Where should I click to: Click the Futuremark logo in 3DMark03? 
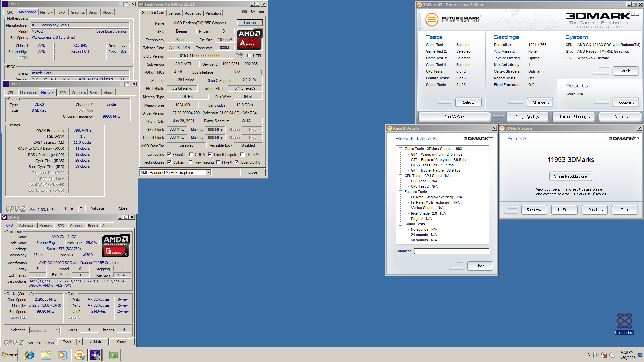click(452, 19)
